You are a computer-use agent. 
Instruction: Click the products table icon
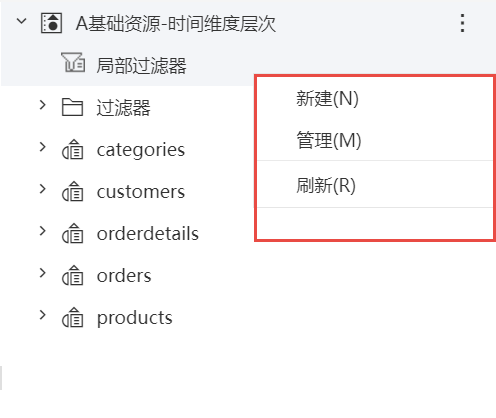point(72,318)
